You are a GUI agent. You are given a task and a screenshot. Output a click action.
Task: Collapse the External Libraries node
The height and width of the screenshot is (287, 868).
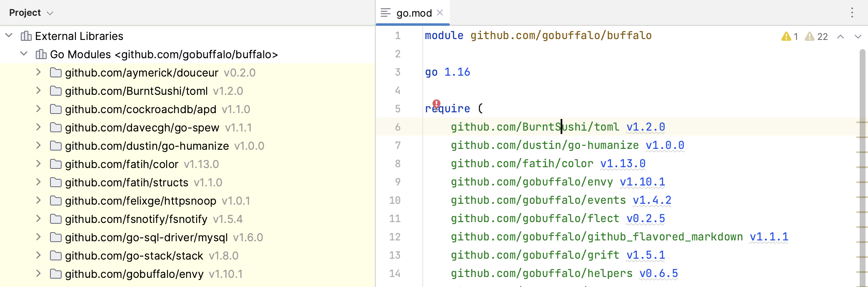coord(9,36)
